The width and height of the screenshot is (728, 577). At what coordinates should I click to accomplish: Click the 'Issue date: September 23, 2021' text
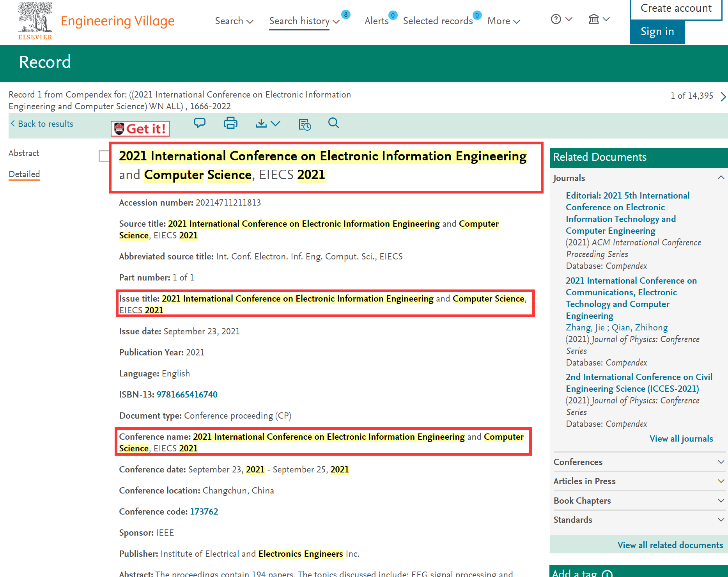pyautogui.click(x=179, y=331)
